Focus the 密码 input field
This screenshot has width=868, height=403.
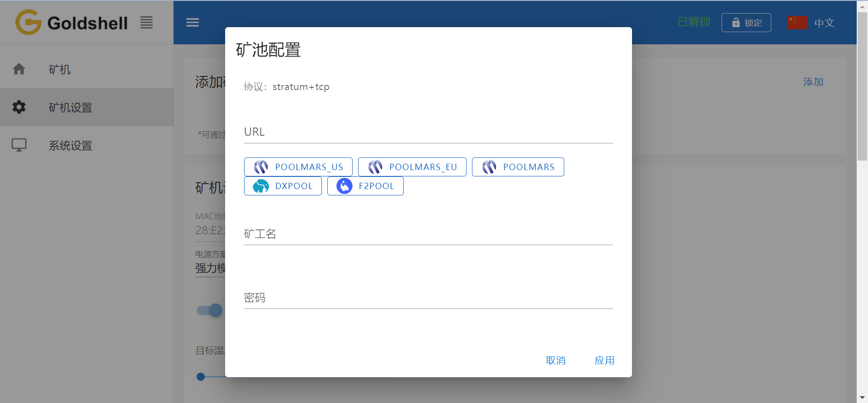coord(428,298)
